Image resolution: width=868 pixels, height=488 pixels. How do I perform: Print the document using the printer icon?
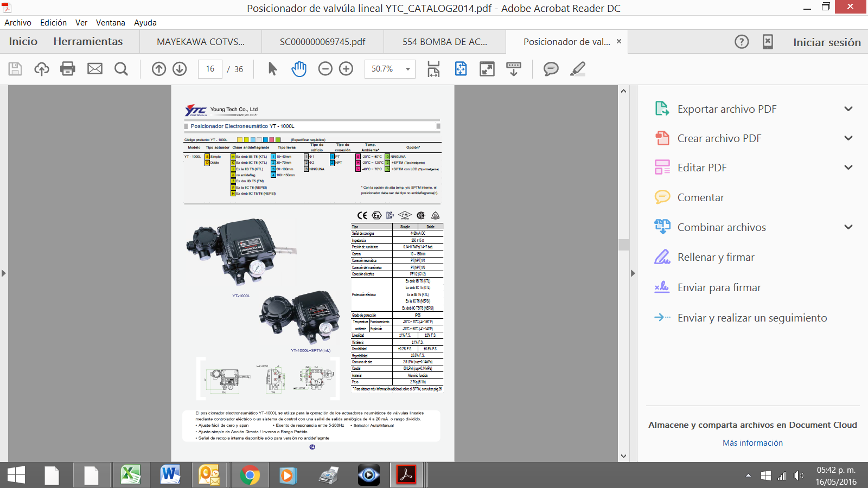pos(68,69)
